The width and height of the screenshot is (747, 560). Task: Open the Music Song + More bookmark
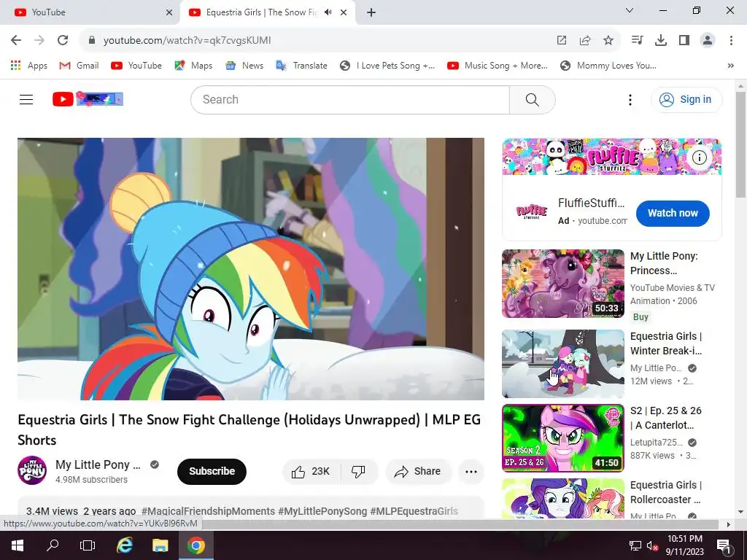point(498,66)
